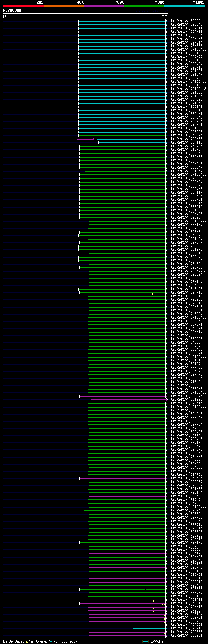The height and width of the screenshot is (644, 208).
Task: Select hit UniRef100_A2Z9I2
Action: point(187,110)
